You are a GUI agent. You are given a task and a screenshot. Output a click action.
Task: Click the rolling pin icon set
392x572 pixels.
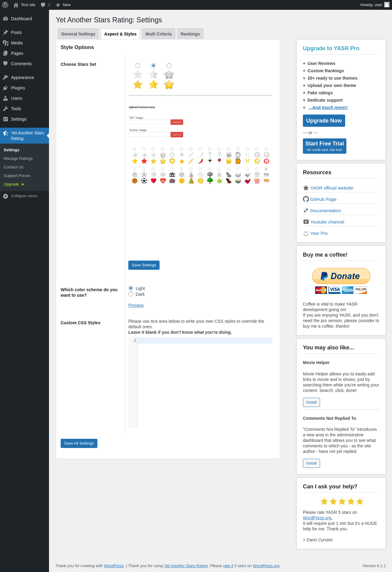(x=191, y=161)
